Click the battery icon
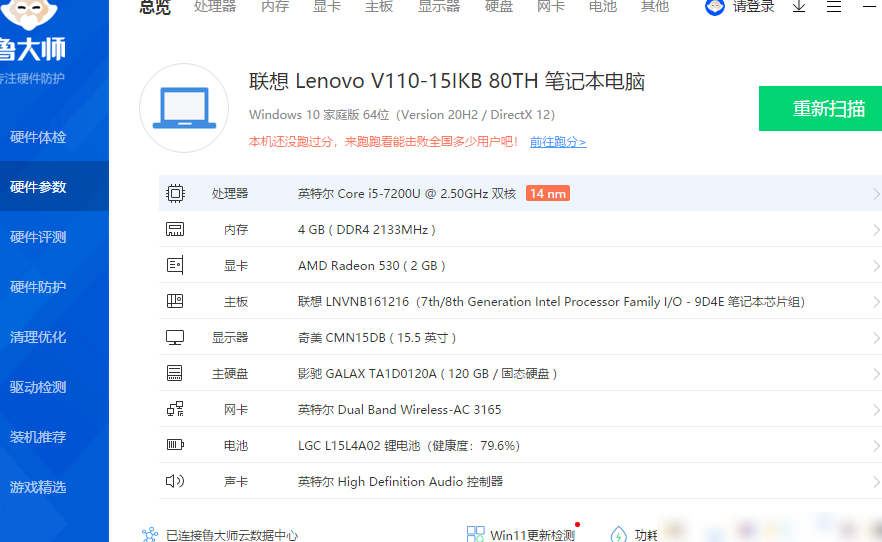The image size is (882, 542). 175,445
